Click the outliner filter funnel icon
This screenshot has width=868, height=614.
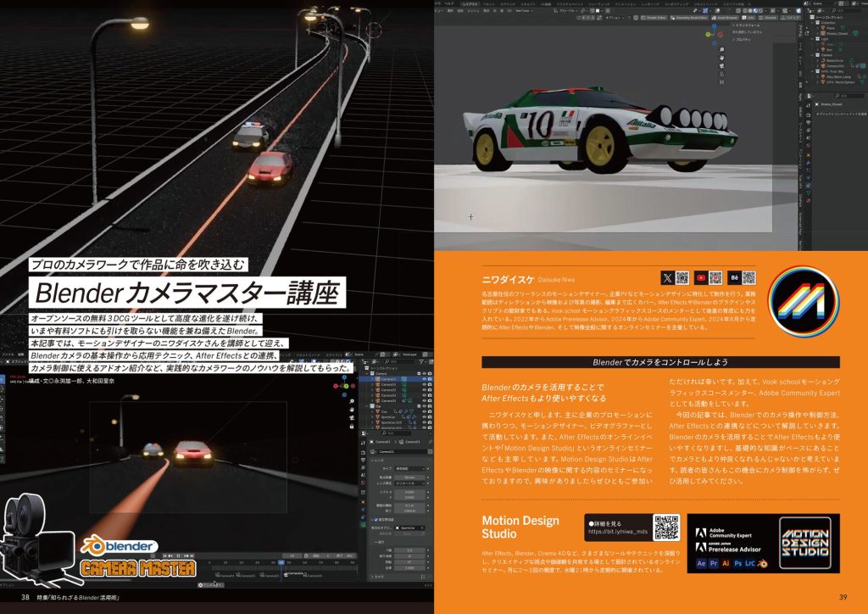click(x=422, y=361)
